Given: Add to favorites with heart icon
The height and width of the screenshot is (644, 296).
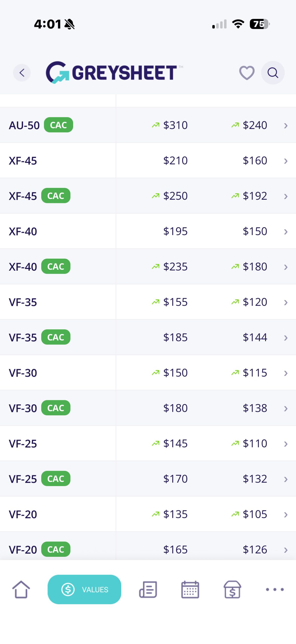Looking at the screenshot, I should (247, 73).
